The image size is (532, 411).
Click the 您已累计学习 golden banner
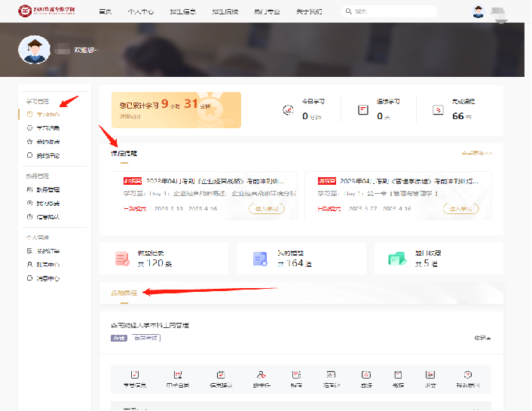(176, 110)
